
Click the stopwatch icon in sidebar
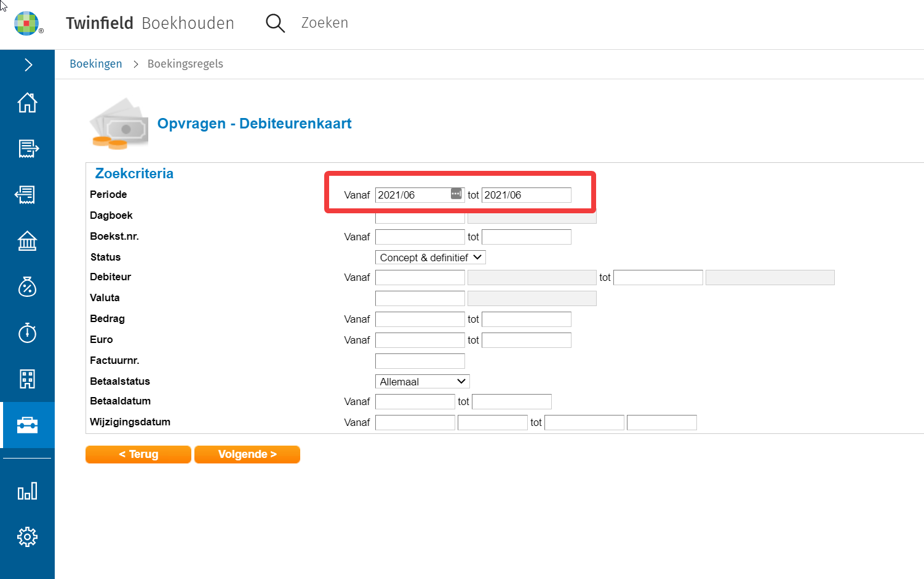point(27,333)
